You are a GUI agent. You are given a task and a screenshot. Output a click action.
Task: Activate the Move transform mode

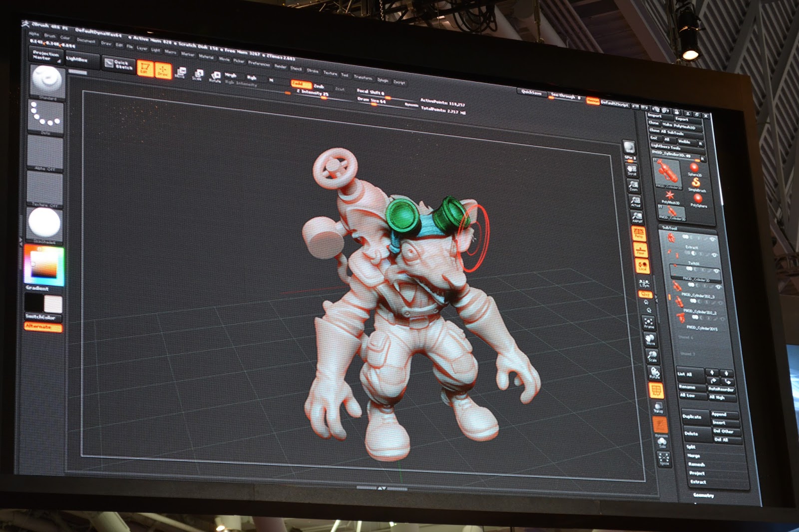pyautogui.click(x=180, y=73)
